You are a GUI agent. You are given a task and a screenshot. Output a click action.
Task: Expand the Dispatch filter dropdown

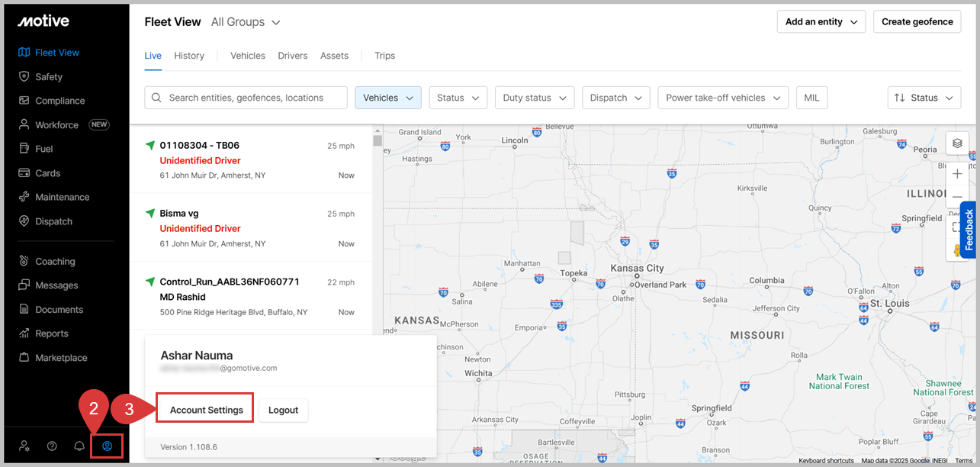[x=616, y=98]
